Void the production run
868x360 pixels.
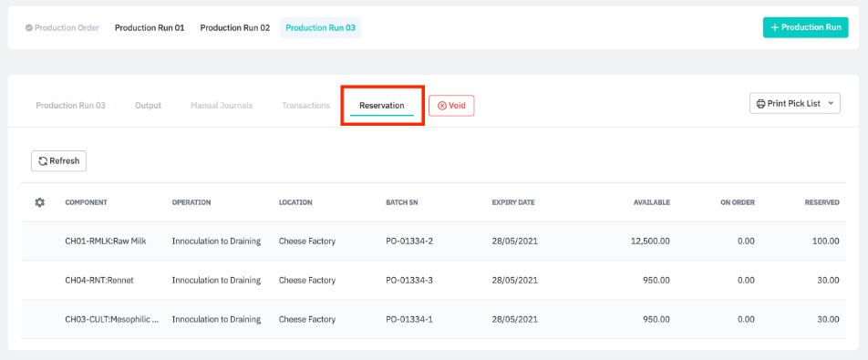[451, 106]
